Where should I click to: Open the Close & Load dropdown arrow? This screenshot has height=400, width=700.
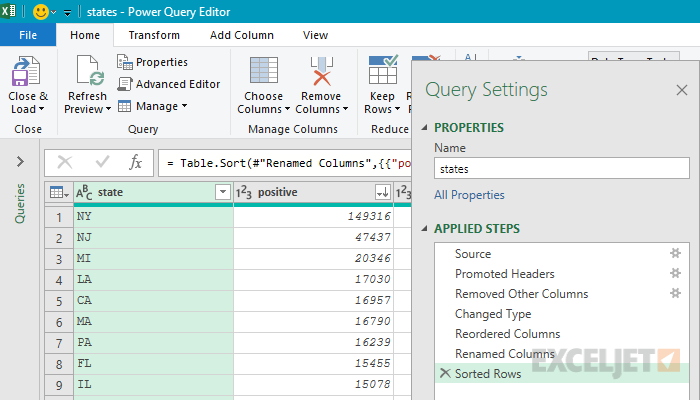pos(41,109)
